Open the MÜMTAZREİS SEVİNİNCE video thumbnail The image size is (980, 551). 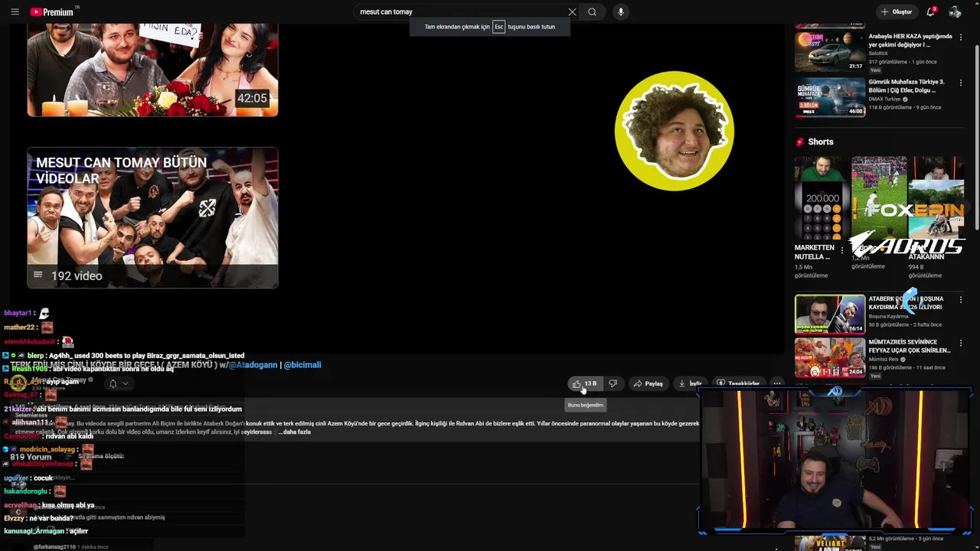pos(830,358)
